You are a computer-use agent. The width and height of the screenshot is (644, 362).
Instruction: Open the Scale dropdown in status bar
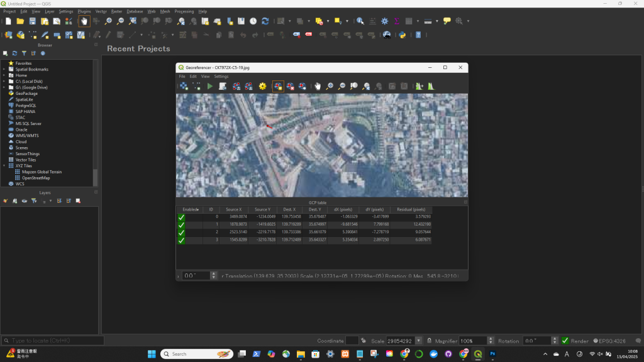click(x=419, y=341)
